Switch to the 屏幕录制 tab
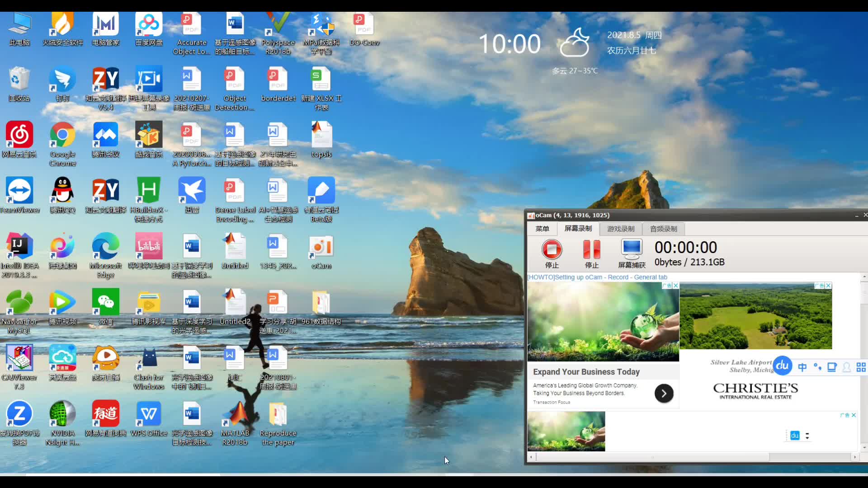Viewport: 868px width, 488px height. [578, 229]
